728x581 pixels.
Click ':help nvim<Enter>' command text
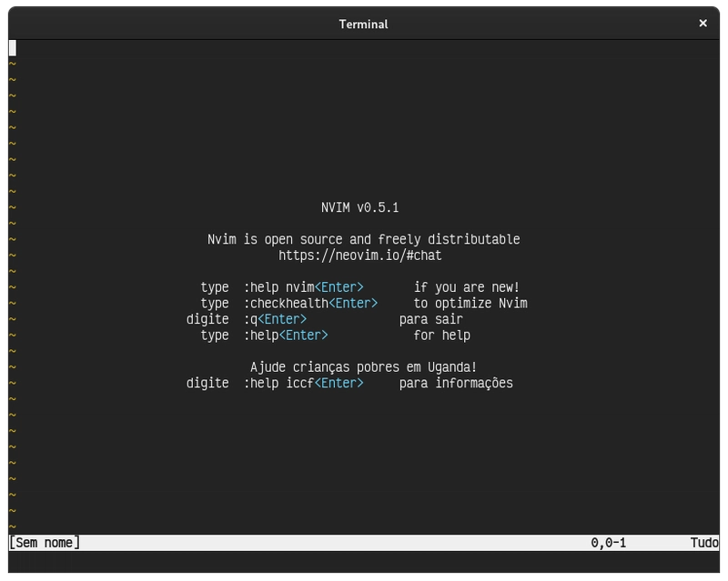(x=303, y=287)
